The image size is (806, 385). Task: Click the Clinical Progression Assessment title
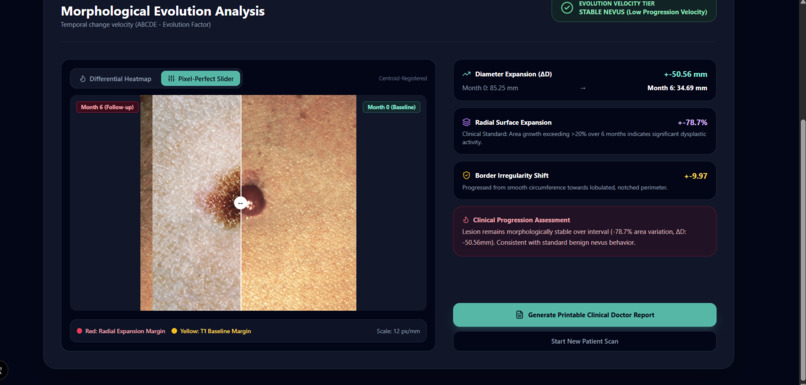click(x=521, y=219)
